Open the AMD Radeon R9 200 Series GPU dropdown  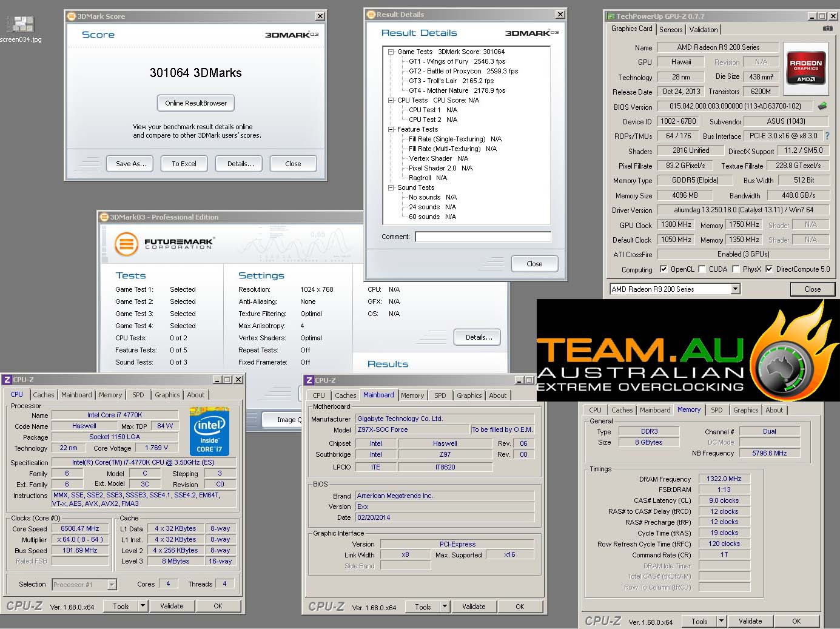[735, 289]
